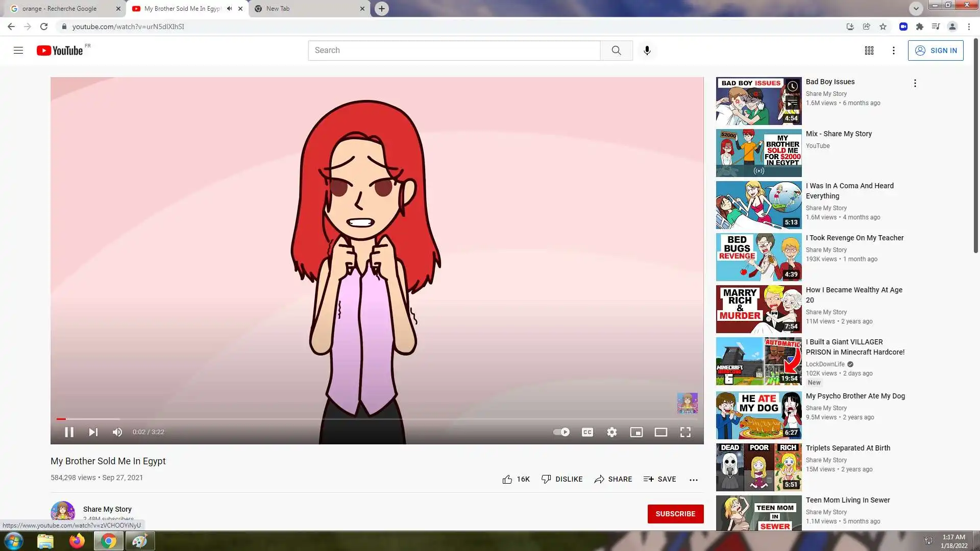Pause the video playback

point(69,432)
